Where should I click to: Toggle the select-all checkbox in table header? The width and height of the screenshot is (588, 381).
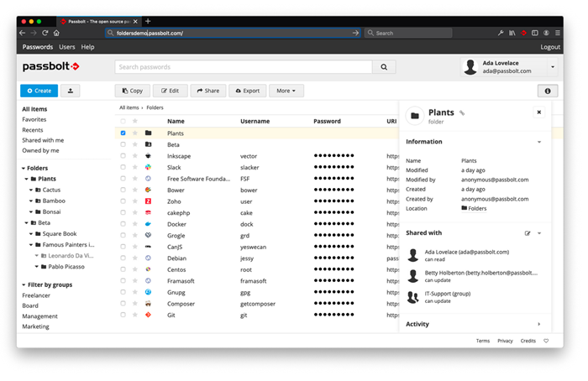[x=123, y=121]
